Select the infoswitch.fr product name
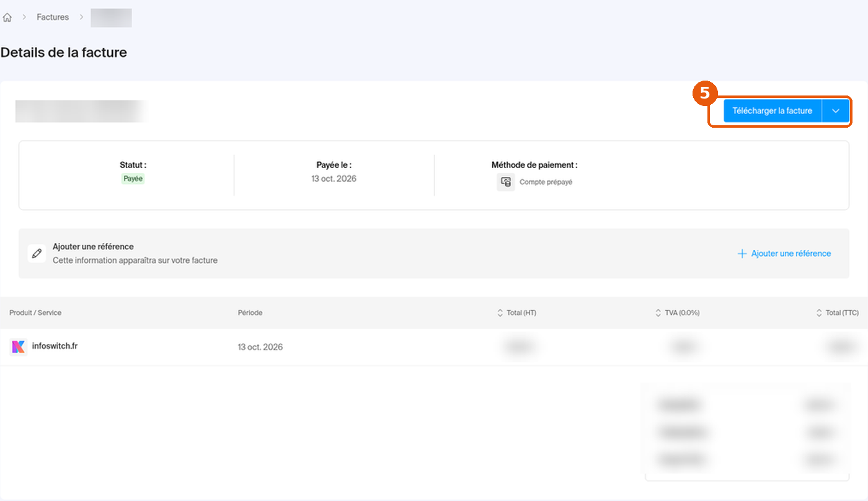 click(x=55, y=346)
